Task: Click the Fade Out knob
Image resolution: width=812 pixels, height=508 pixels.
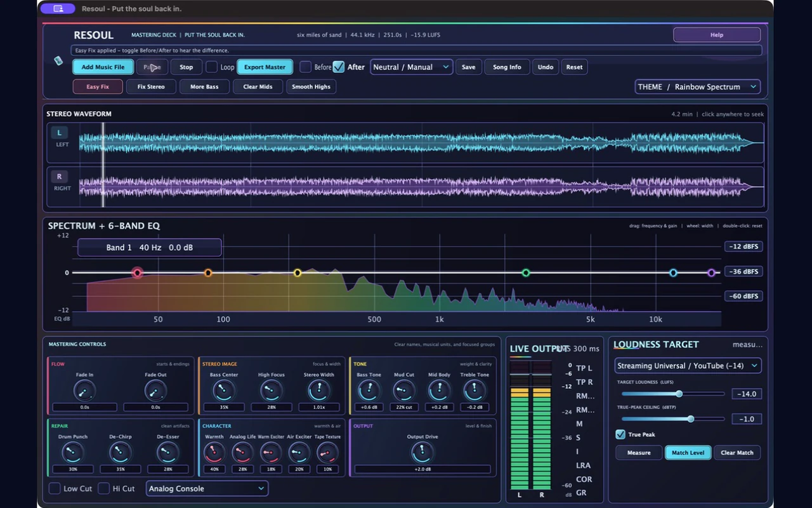Action: (155, 391)
